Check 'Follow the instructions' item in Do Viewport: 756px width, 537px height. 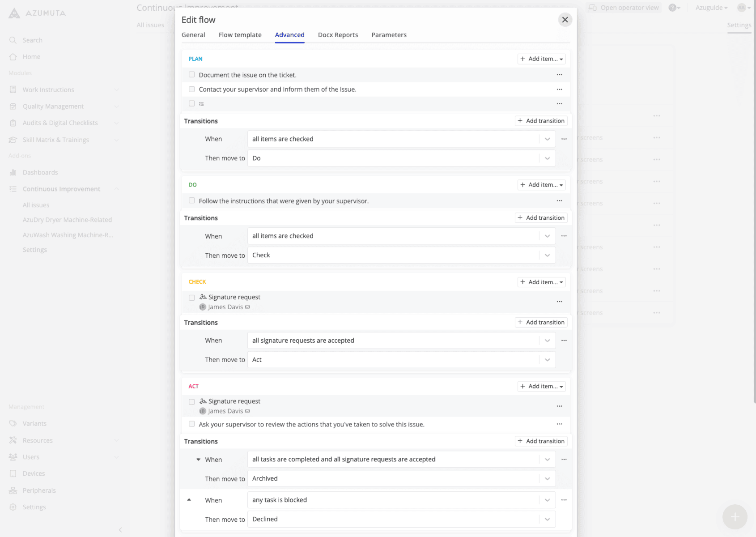coord(192,200)
